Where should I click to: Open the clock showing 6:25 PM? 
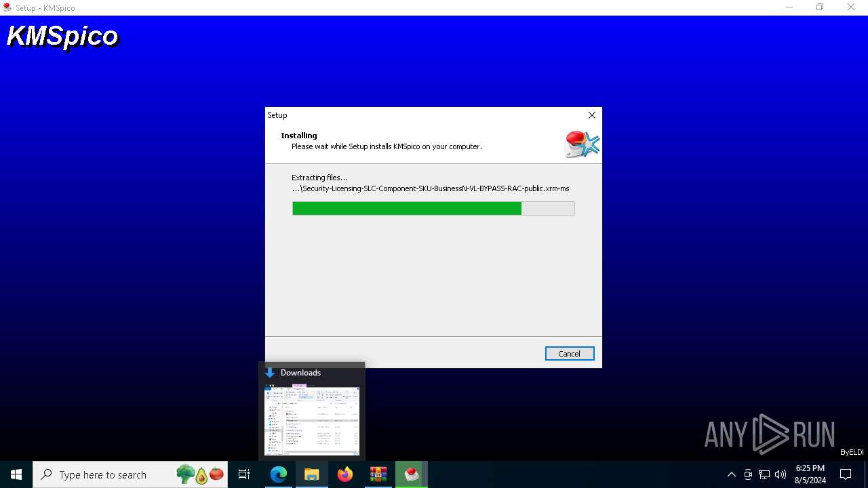[810, 474]
